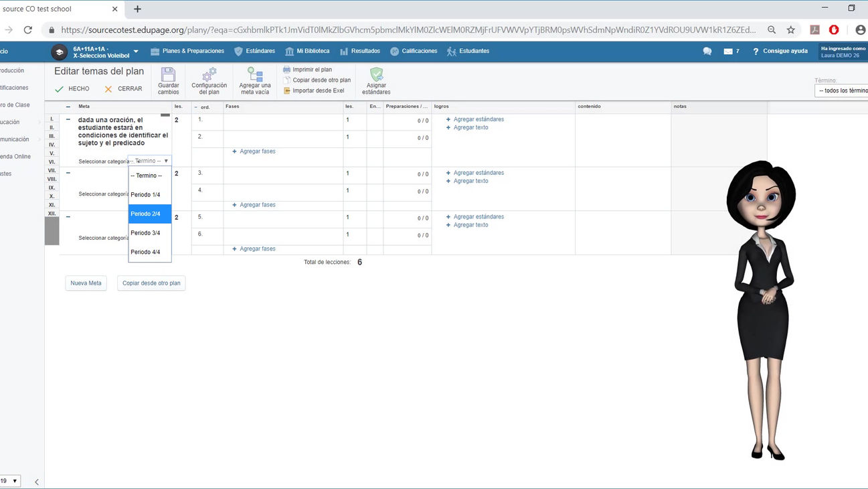Image resolution: width=868 pixels, height=489 pixels.
Task: Click the browser zoom magnifier icon
Action: click(772, 29)
